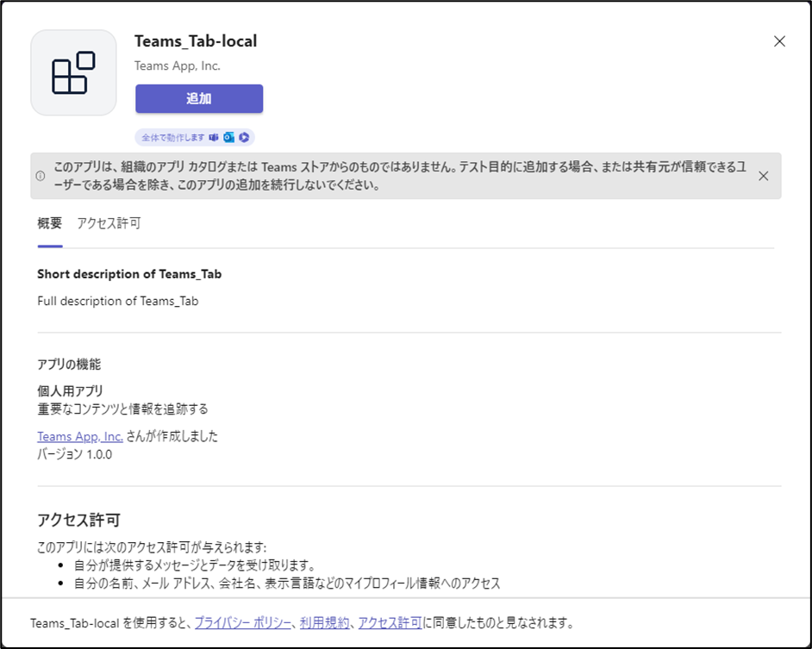Click 'Short description of Teams_Tab' heading
Screen dimensions: 812x649
tap(129, 274)
